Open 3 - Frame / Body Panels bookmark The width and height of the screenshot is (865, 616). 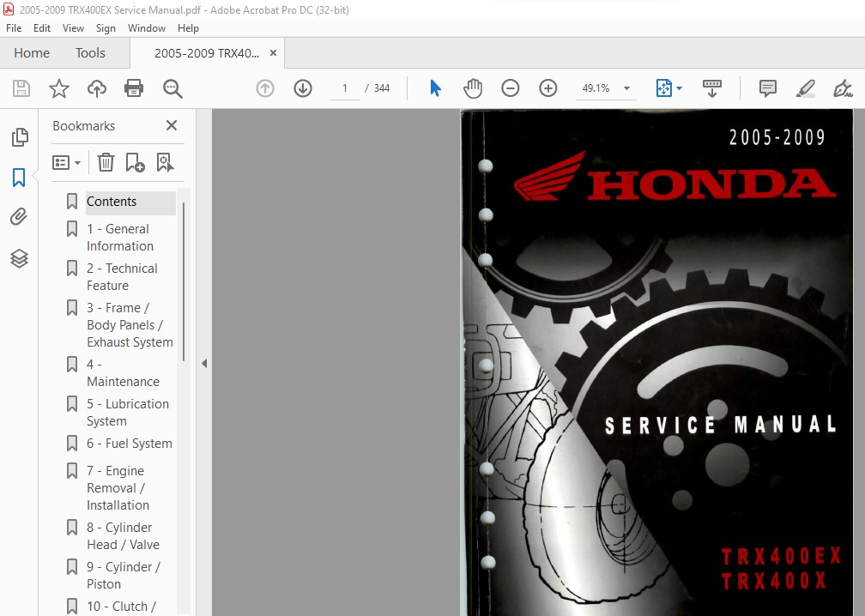[x=130, y=325]
